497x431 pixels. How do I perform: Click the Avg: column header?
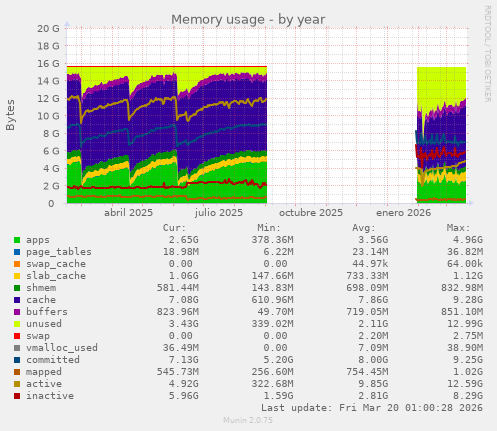(364, 228)
